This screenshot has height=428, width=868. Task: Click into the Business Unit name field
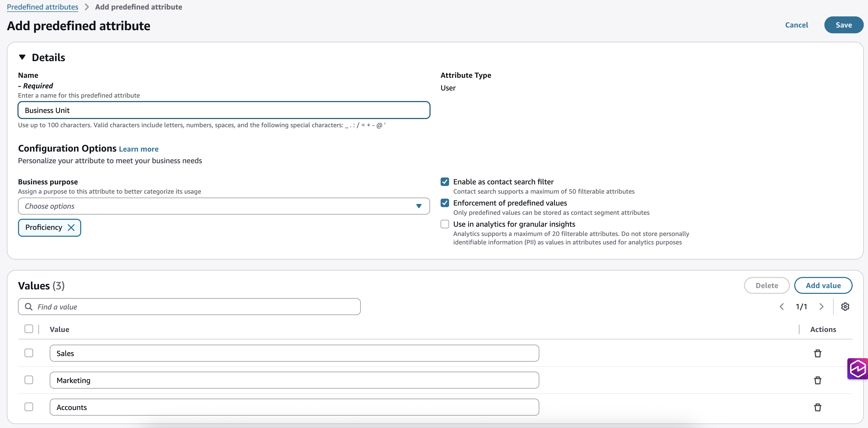[x=224, y=110]
